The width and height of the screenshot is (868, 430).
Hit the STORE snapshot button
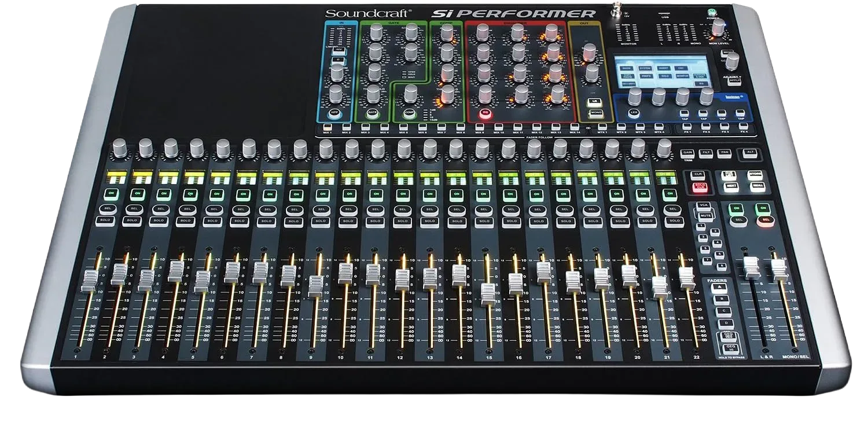(x=755, y=175)
